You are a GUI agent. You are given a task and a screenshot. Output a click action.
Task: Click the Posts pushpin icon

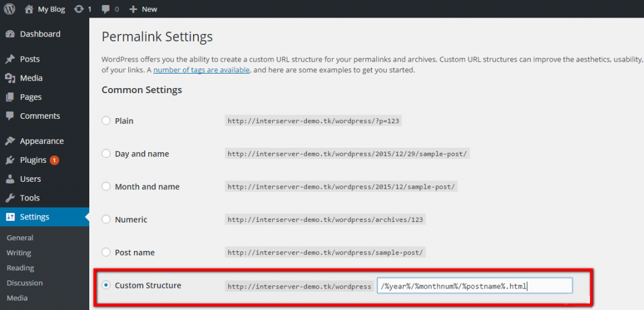pyautogui.click(x=10, y=59)
